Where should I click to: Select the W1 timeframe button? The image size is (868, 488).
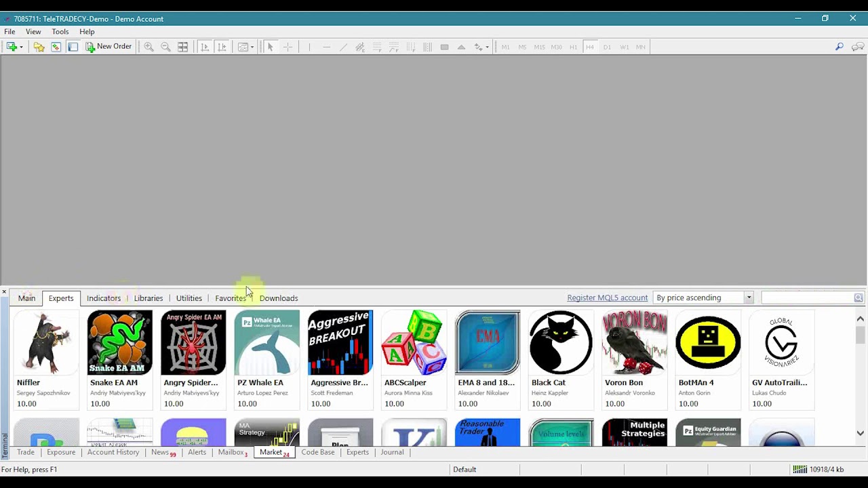[624, 47]
